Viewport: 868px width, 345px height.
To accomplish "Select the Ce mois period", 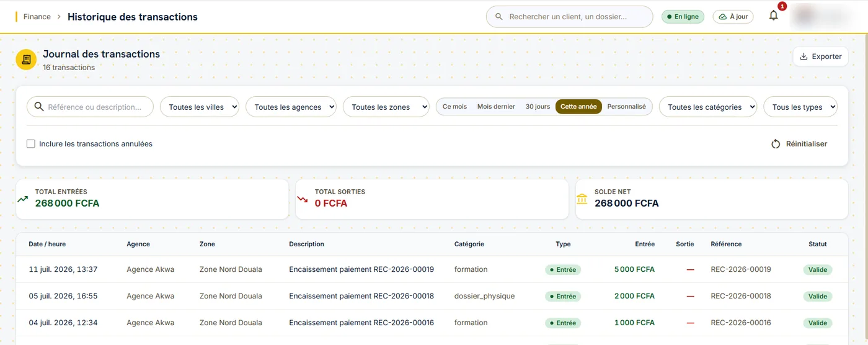I will click(x=454, y=107).
